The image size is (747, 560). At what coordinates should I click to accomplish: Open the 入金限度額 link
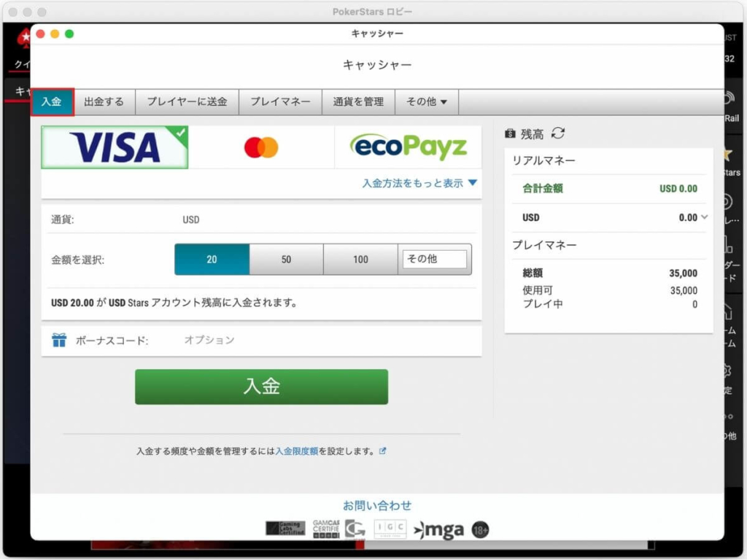(x=297, y=451)
